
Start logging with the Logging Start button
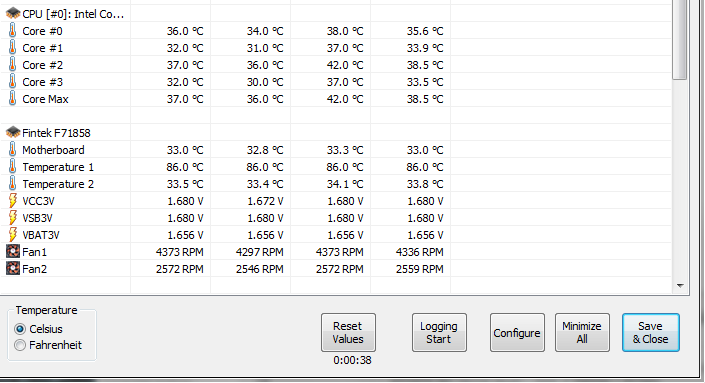pos(439,333)
